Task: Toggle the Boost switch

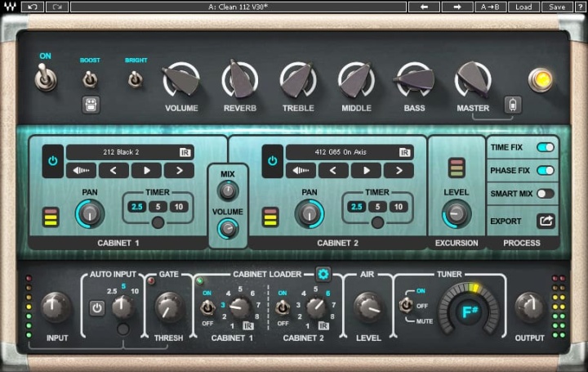Action: [x=90, y=79]
